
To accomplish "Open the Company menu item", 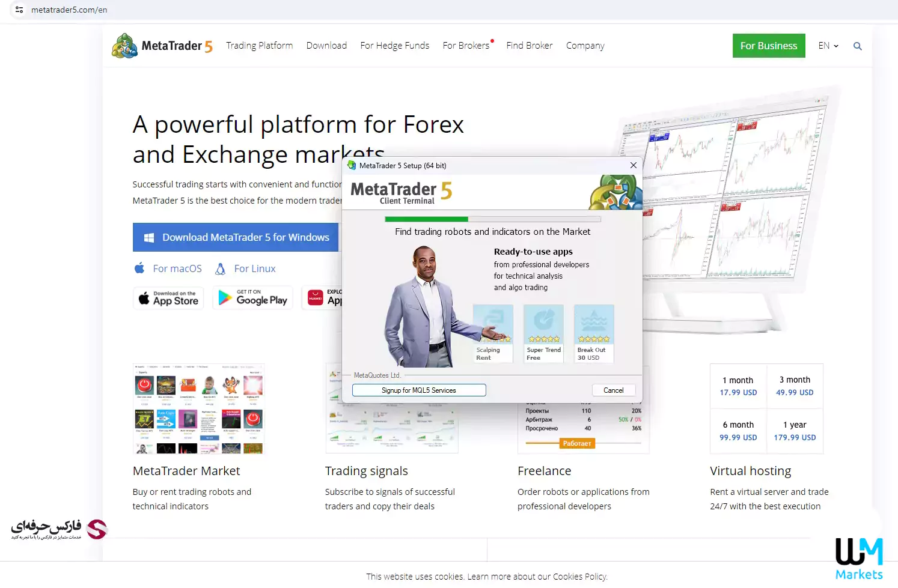I will 585,46.
